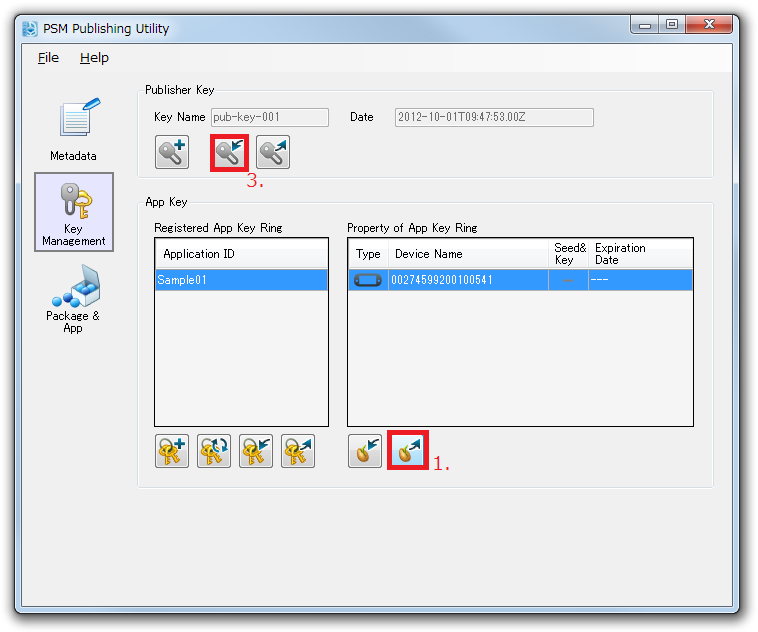Click the Key Name input field
758x632 pixels.
coord(269,117)
